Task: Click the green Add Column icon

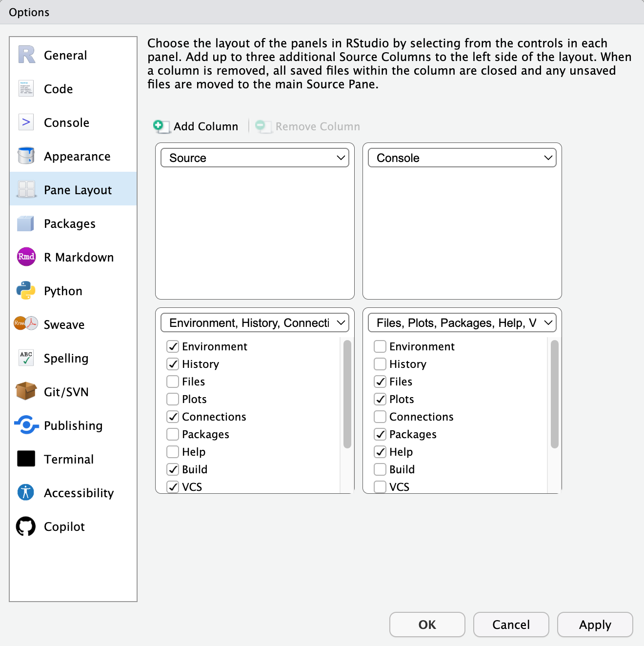Action: point(159,126)
